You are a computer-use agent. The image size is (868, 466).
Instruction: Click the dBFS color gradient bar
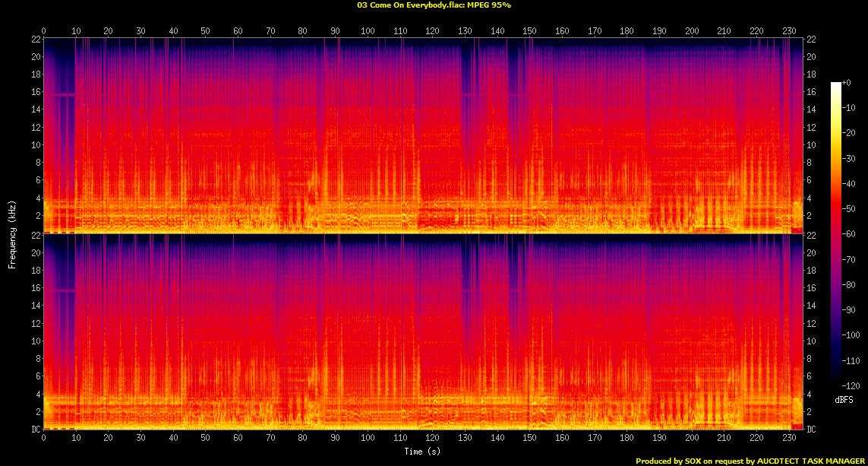point(835,235)
